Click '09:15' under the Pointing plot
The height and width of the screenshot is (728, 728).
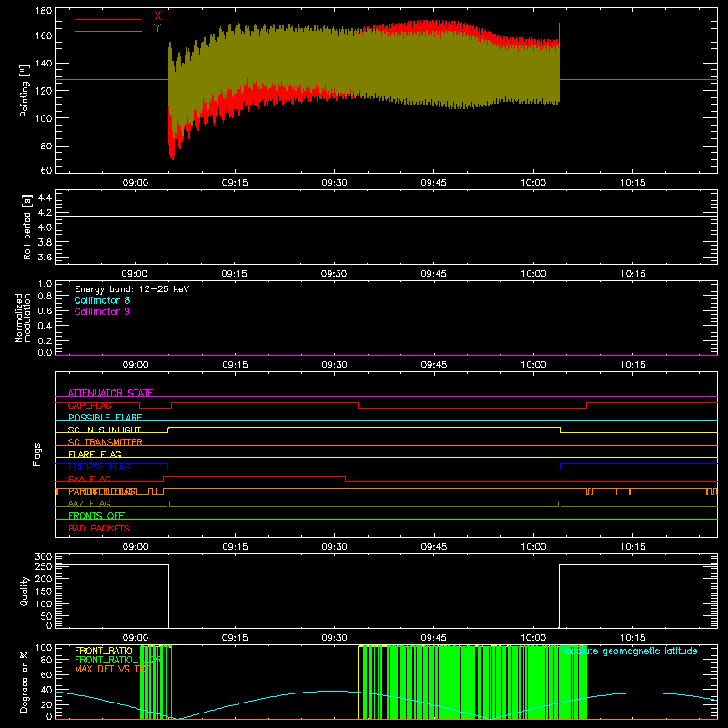click(x=235, y=183)
